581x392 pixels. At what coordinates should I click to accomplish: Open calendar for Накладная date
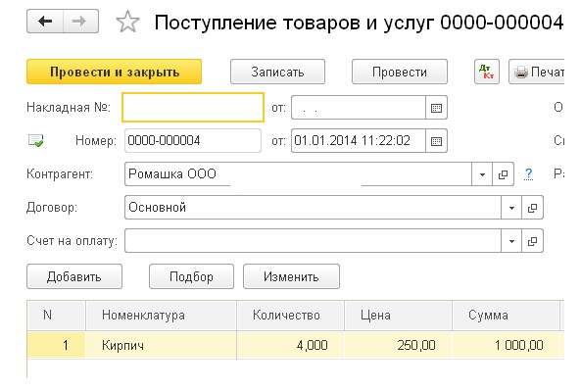point(436,108)
